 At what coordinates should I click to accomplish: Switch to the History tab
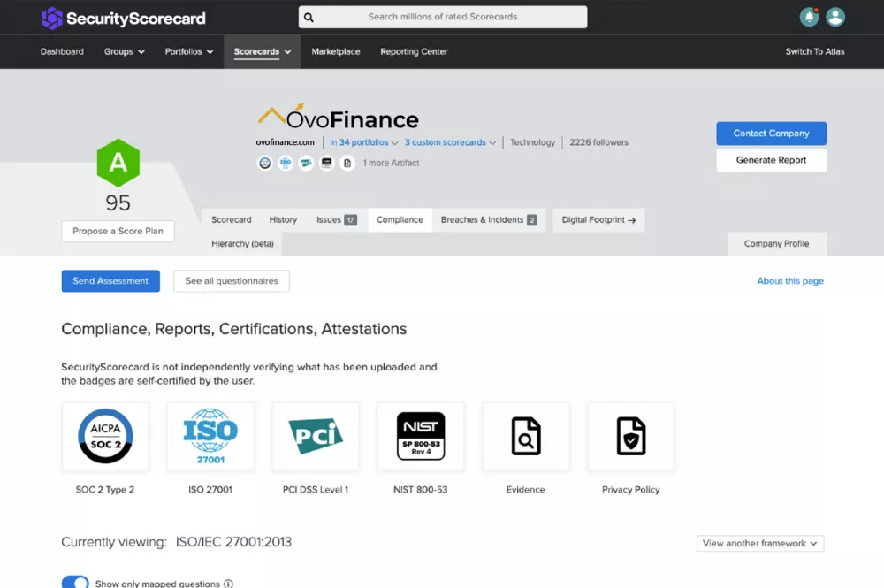[283, 220]
